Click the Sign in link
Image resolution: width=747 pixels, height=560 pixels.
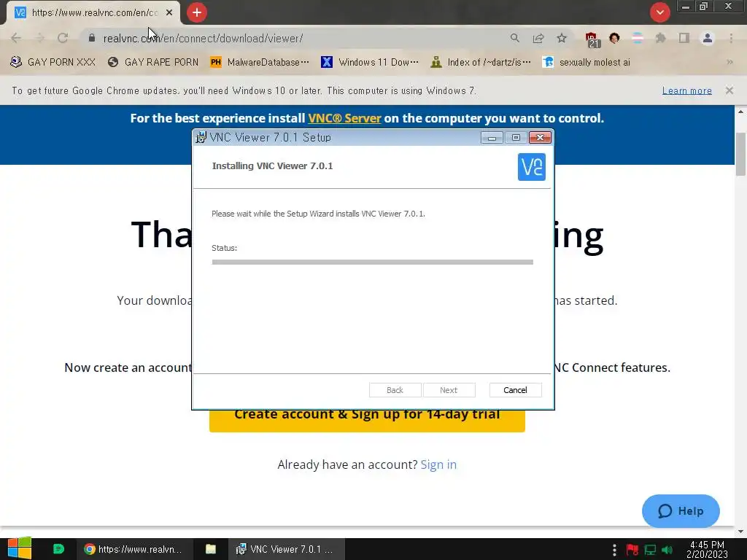438,464
